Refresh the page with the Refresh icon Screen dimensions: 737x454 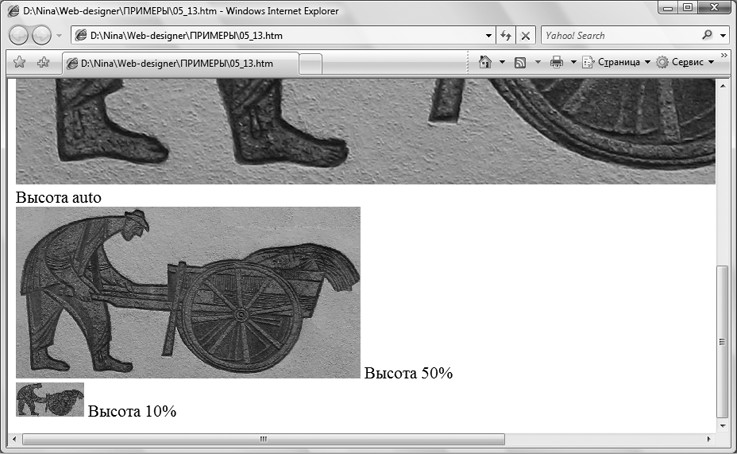pyautogui.click(x=505, y=36)
